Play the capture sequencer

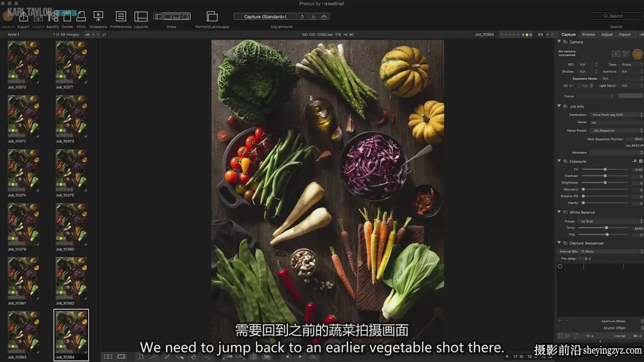pyautogui.click(x=568, y=335)
